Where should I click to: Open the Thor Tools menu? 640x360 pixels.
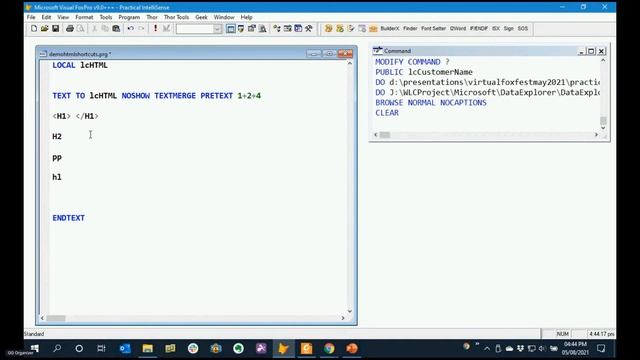point(176,17)
